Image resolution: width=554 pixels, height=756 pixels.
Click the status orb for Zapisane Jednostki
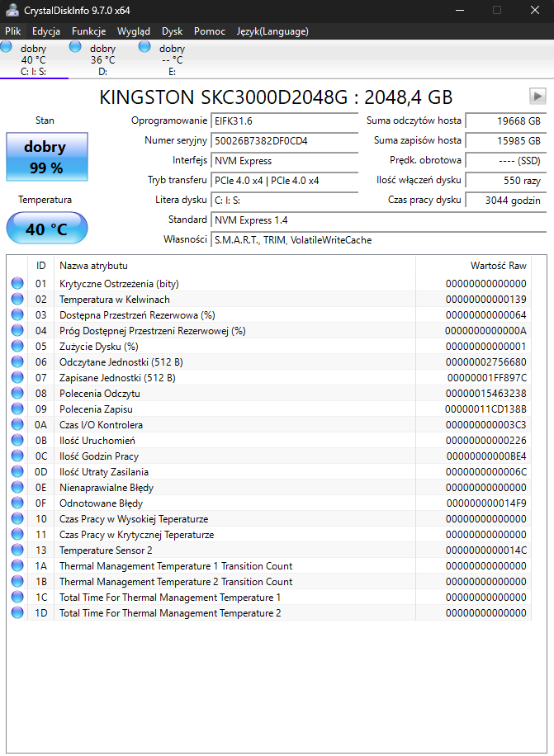pos(17,377)
